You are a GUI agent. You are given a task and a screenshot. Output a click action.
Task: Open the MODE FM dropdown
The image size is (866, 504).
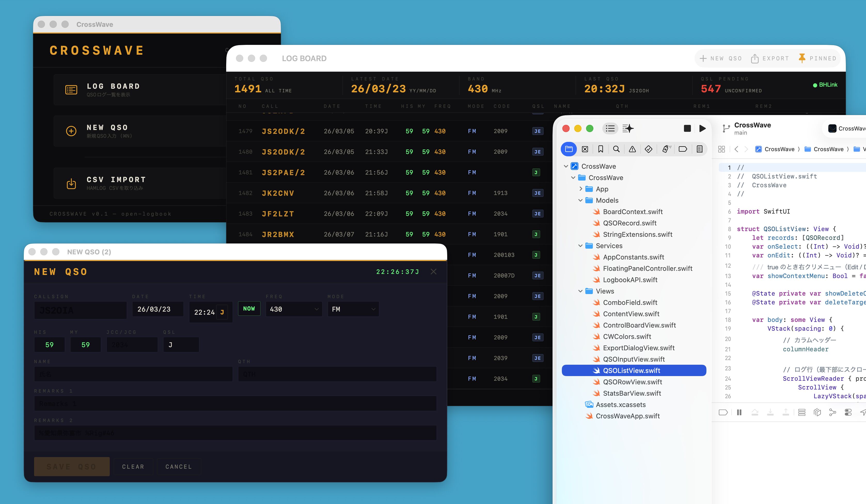[x=353, y=309]
